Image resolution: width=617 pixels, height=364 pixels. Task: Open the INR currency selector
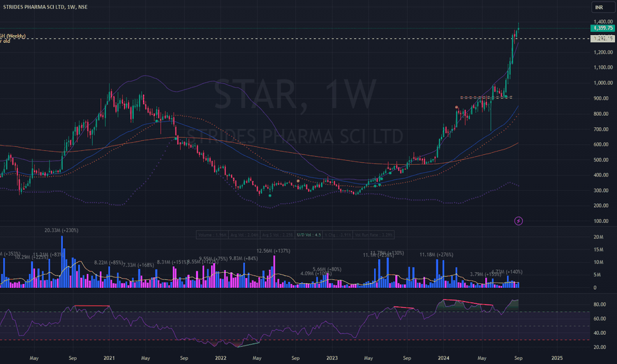coord(604,7)
